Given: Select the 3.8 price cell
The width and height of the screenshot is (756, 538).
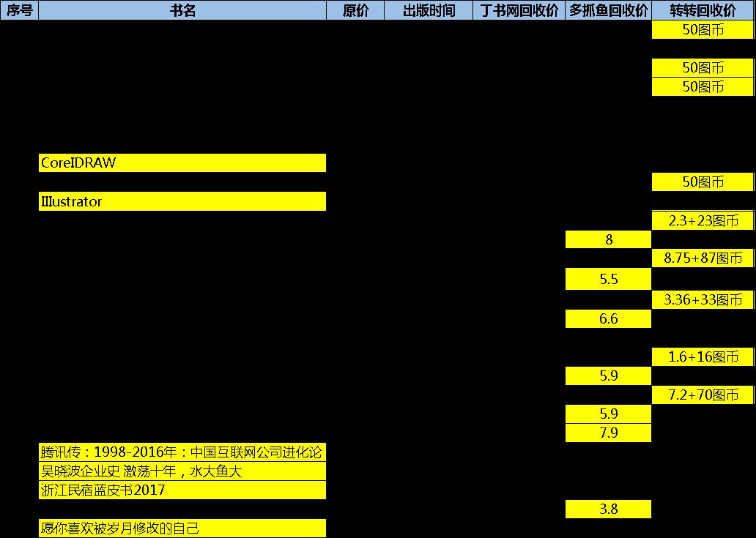Looking at the screenshot, I should 608,509.
